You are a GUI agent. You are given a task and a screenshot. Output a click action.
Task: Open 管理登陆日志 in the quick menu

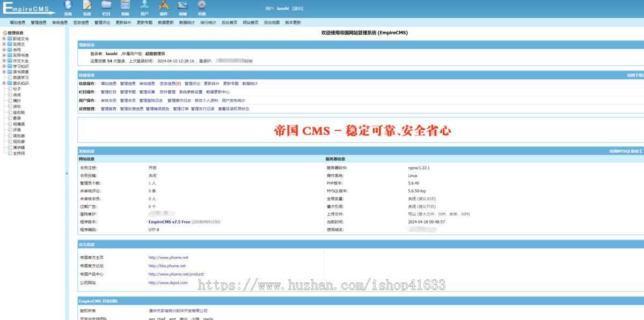click(x=151, y=100)
